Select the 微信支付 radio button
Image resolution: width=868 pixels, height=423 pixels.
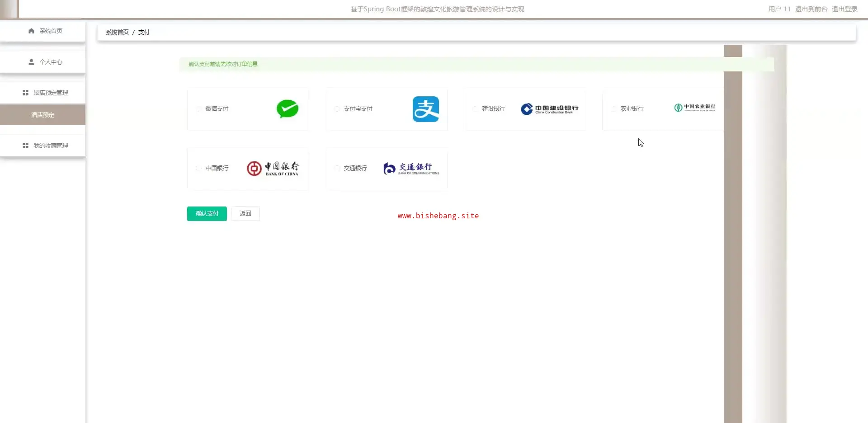click(x=199, y=109)
